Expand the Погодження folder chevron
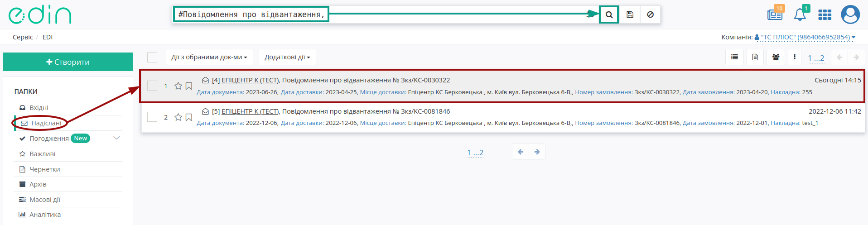 pyautogui.click(x=116, y=138)
